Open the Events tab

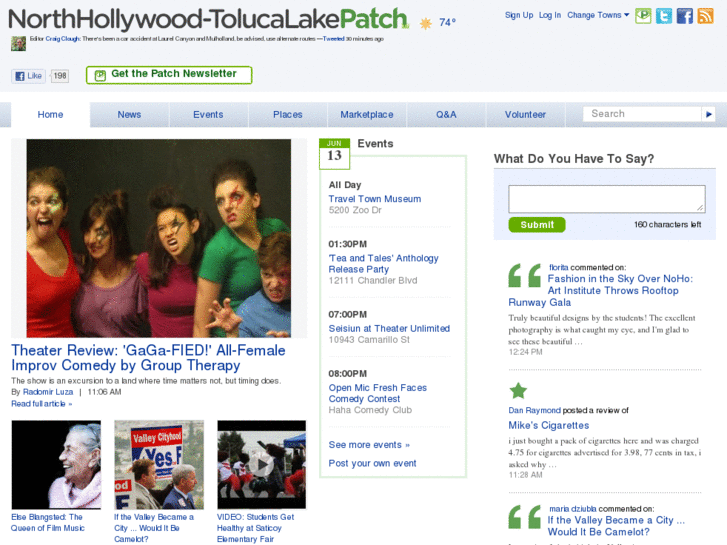click(208, 115)
